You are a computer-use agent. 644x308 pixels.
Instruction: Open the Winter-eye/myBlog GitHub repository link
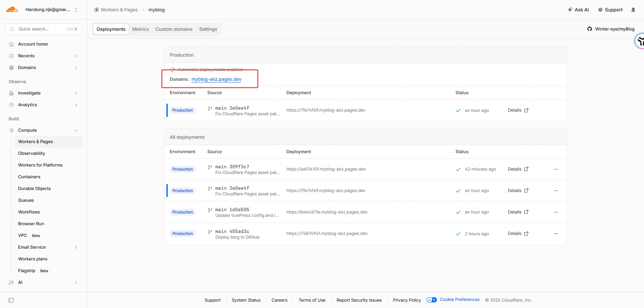click(611, 29)
